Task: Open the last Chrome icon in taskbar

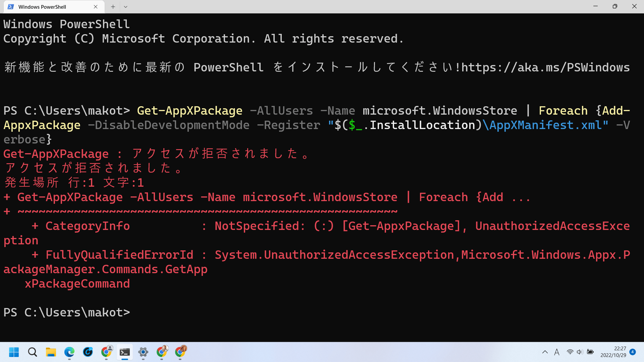Action: point(180,352)
